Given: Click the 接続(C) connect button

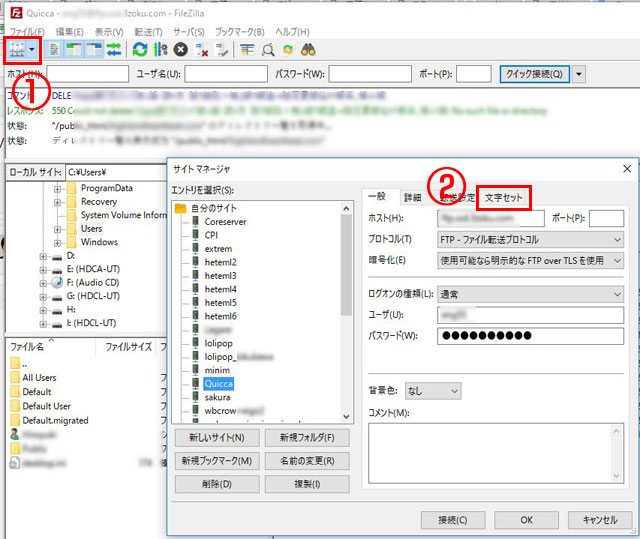Looking at the screenshot, I should [x=453, y=520].
